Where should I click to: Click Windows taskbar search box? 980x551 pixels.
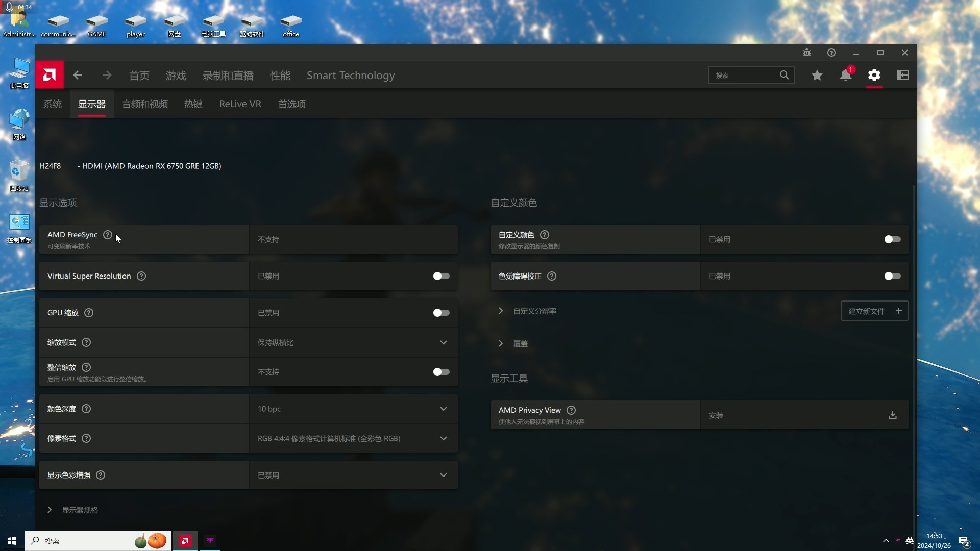[x=98, y=541]
